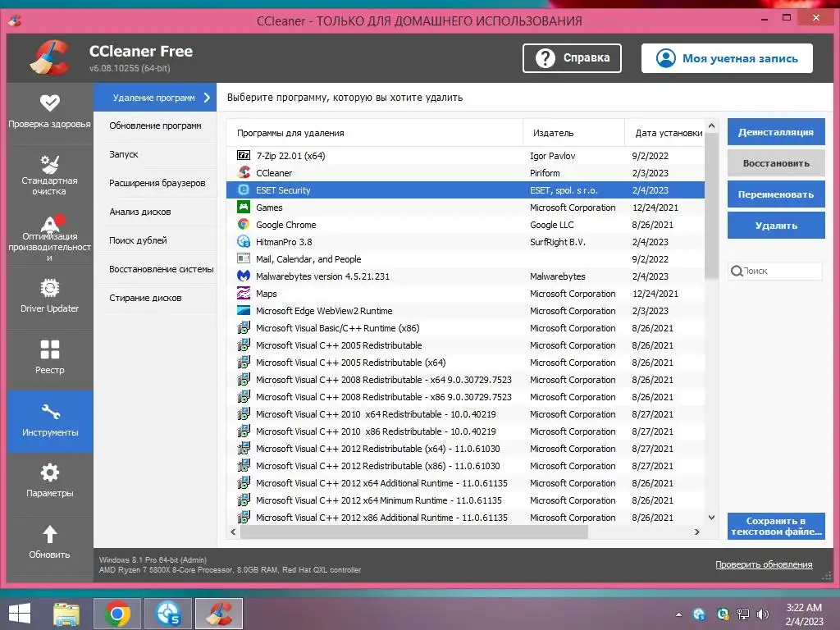
Task: Select the Удаление программ tab
Action: tap(155, 98)
